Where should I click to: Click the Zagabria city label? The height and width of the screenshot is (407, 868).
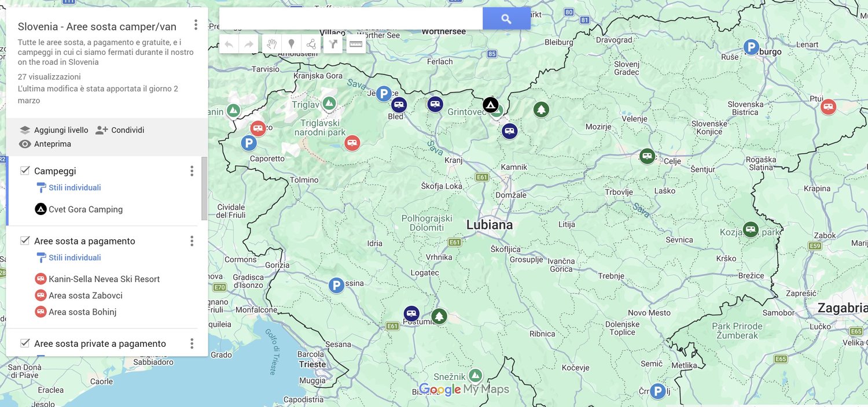pos(843,308)
